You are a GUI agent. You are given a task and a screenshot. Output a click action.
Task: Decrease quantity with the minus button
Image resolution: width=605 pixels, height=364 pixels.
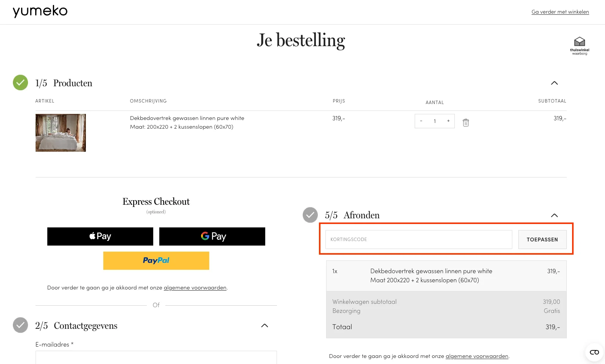(421, 121)
